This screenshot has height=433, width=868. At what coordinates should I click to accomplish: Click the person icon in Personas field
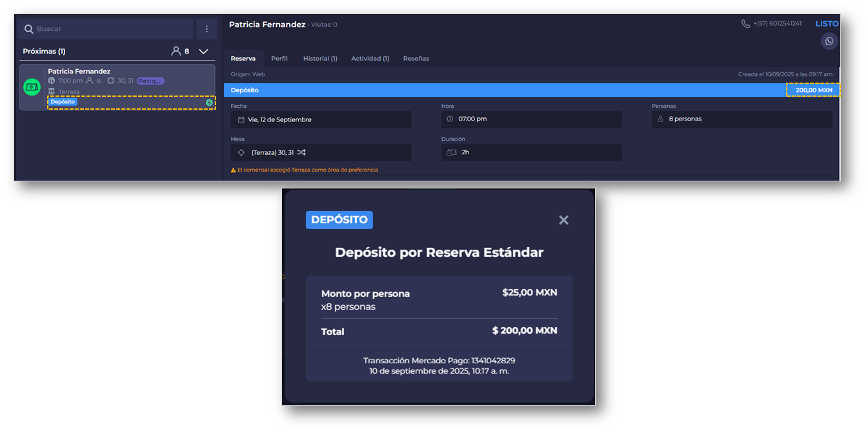click(661, 119)
